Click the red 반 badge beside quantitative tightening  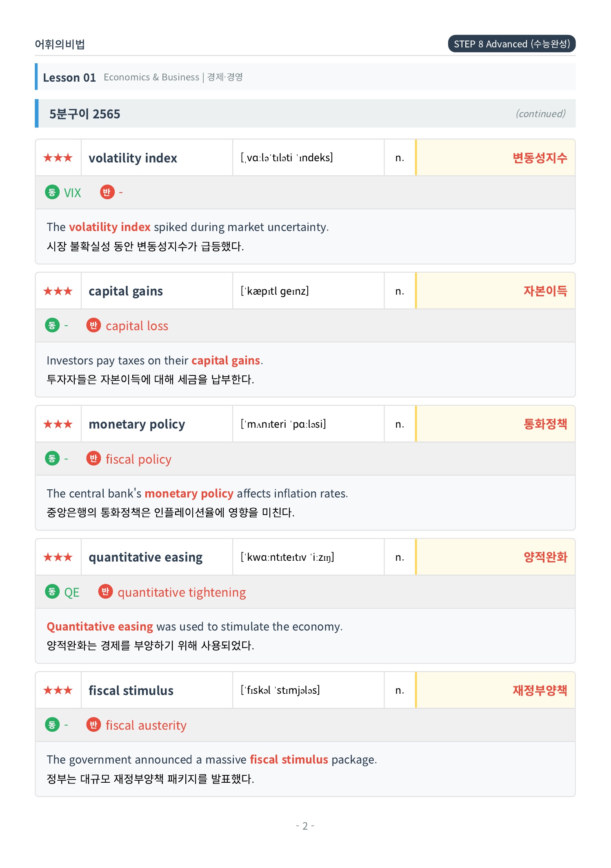(105, 591)
